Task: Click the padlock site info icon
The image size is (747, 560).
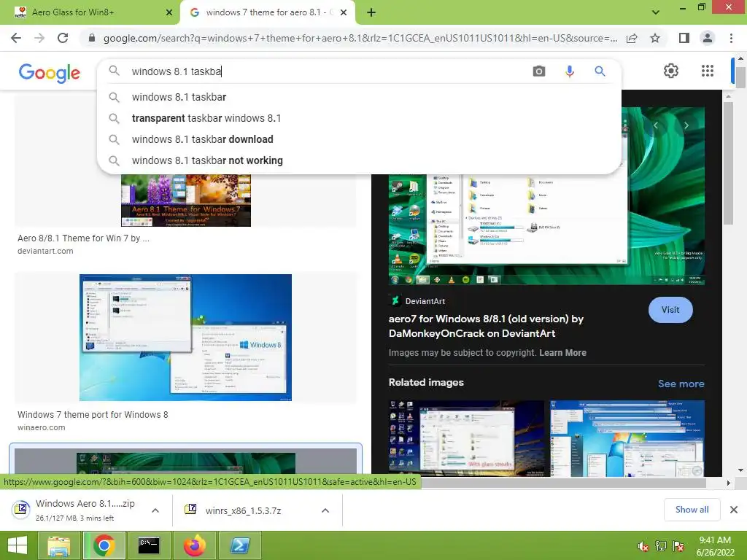Action: pyautogui.click(x=92, y=38)
